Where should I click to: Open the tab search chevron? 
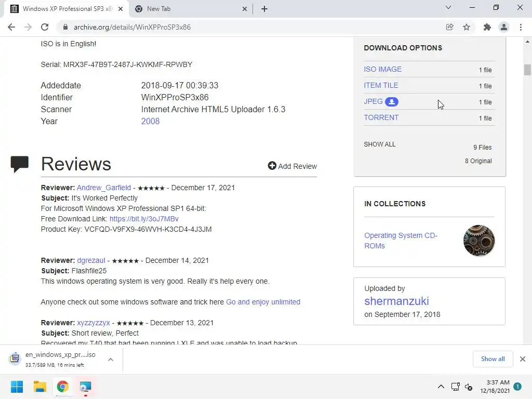(x=448, y=7)
